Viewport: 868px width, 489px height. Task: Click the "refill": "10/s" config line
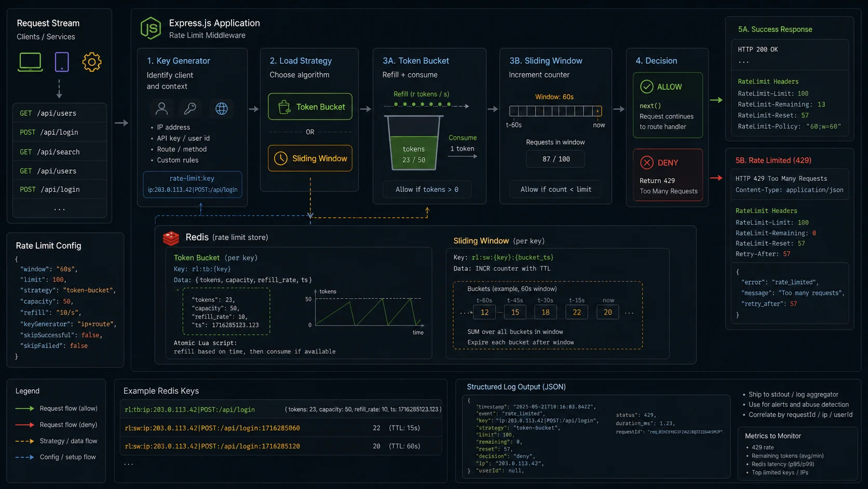coord(50,312)
